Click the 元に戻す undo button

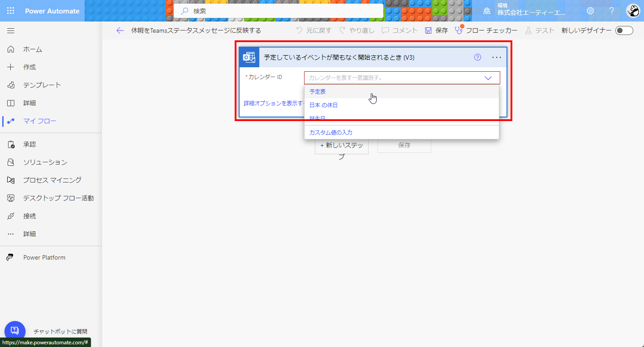tap(314, 30)
